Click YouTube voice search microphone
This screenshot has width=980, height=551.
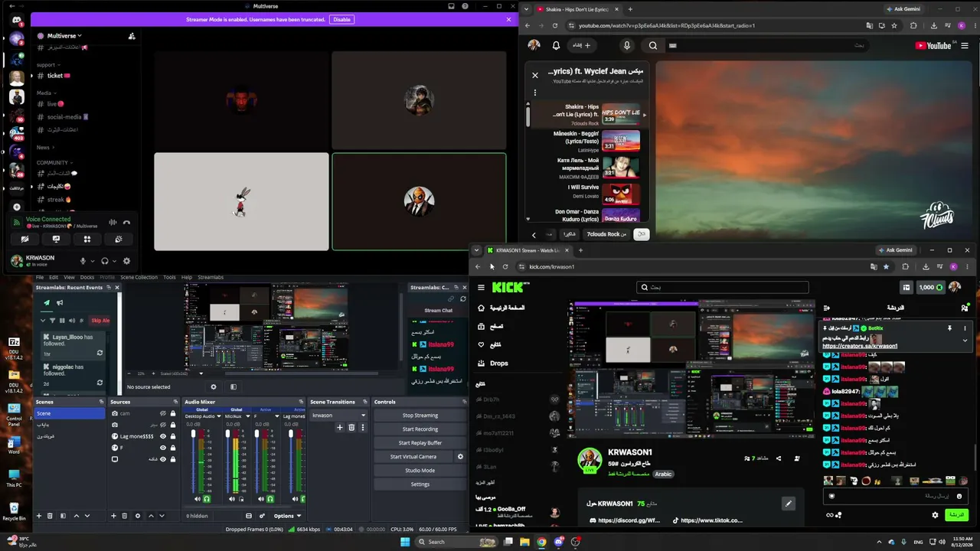point(627,45)
